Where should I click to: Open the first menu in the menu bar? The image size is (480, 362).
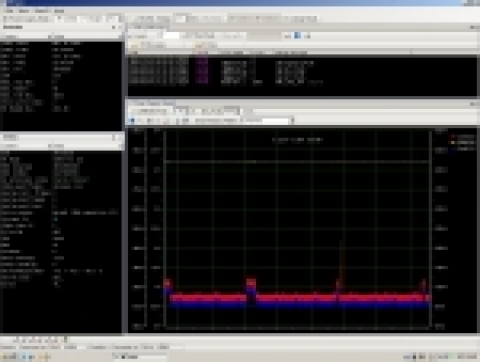pos(9,11)
